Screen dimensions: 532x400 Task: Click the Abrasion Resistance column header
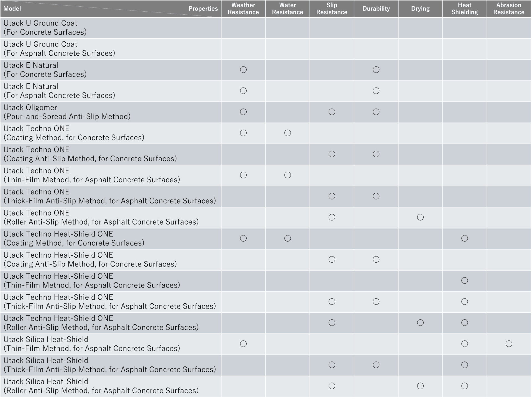[x=509, y=9]
